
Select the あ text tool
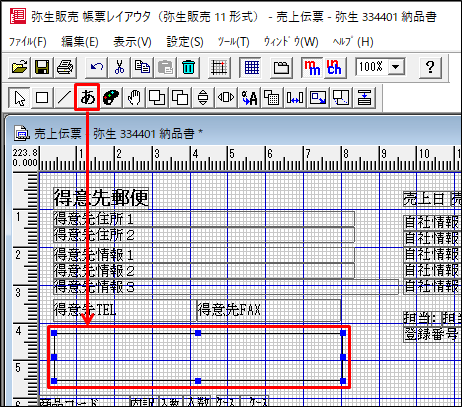[87, 97]
